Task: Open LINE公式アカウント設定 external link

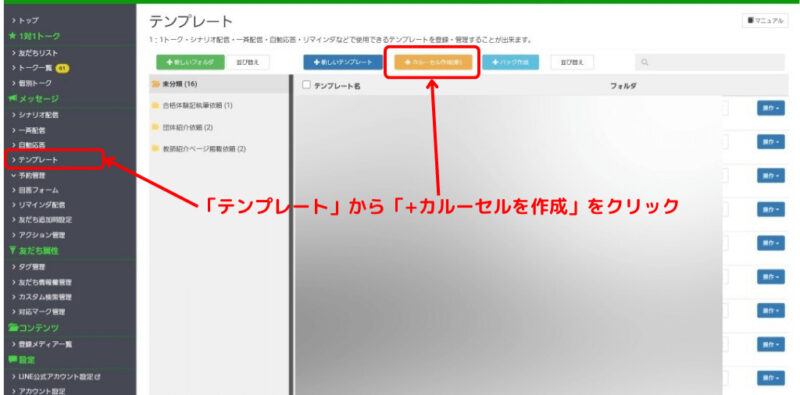Action: coord(56,377)
